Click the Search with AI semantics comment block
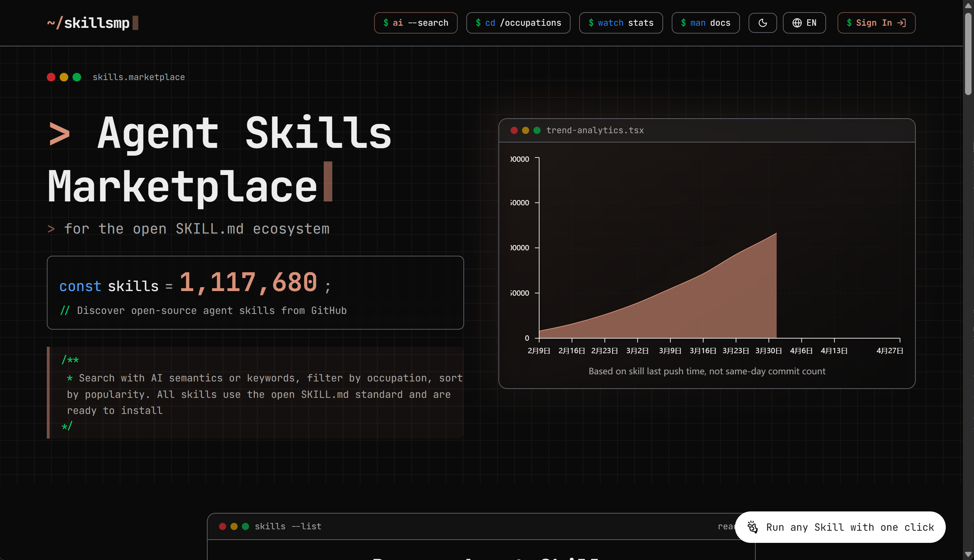 click(255, 393)
